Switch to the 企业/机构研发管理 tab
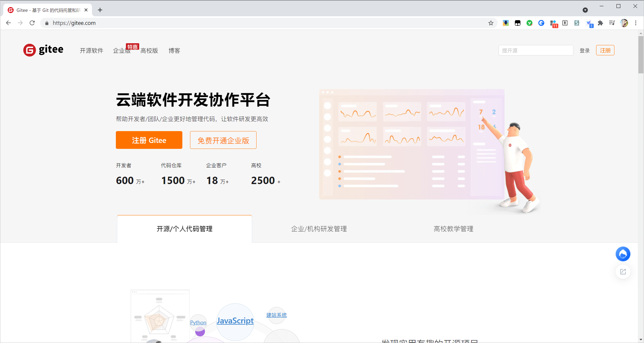 click(319, 229)
